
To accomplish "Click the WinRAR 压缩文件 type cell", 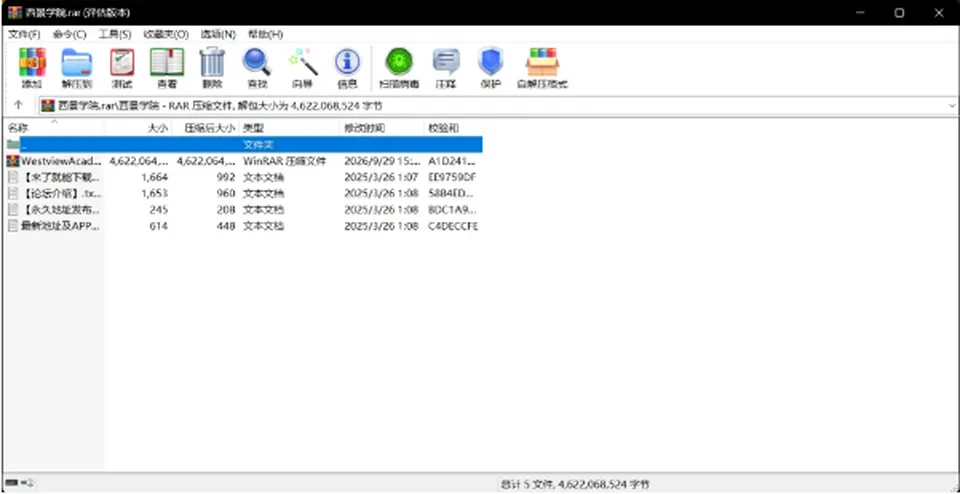I will 285,162.
